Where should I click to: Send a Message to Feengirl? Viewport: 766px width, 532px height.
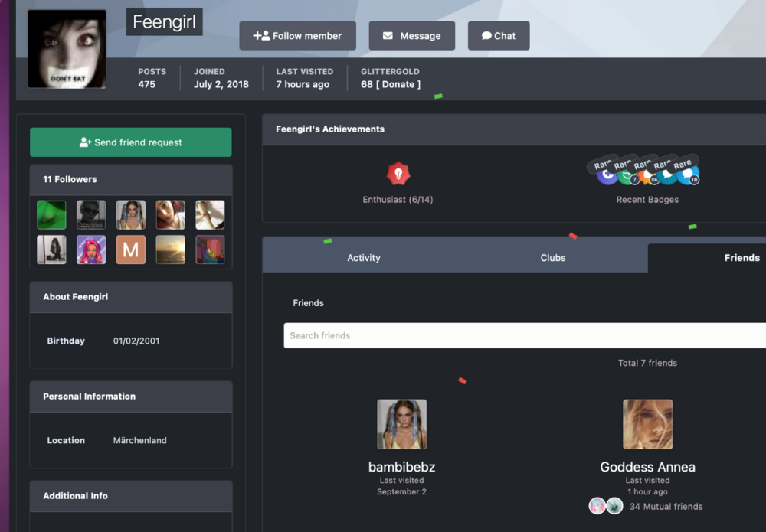coord(412,36)
